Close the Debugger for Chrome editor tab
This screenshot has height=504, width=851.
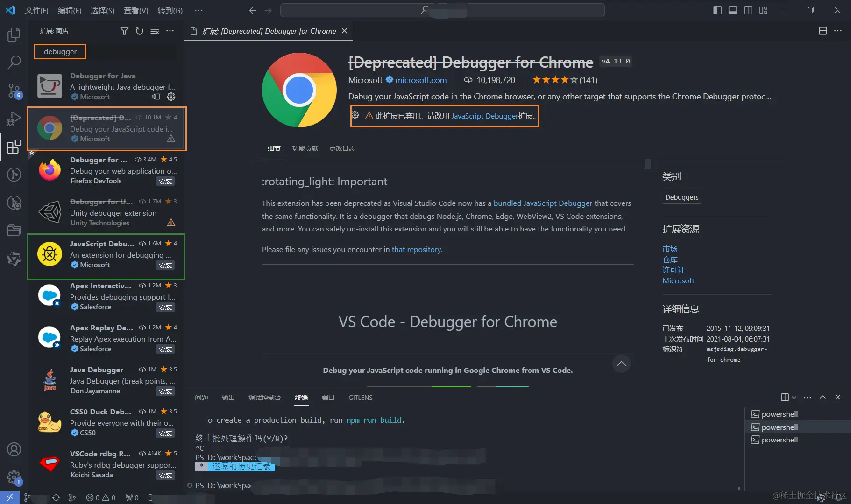point(345,31)
